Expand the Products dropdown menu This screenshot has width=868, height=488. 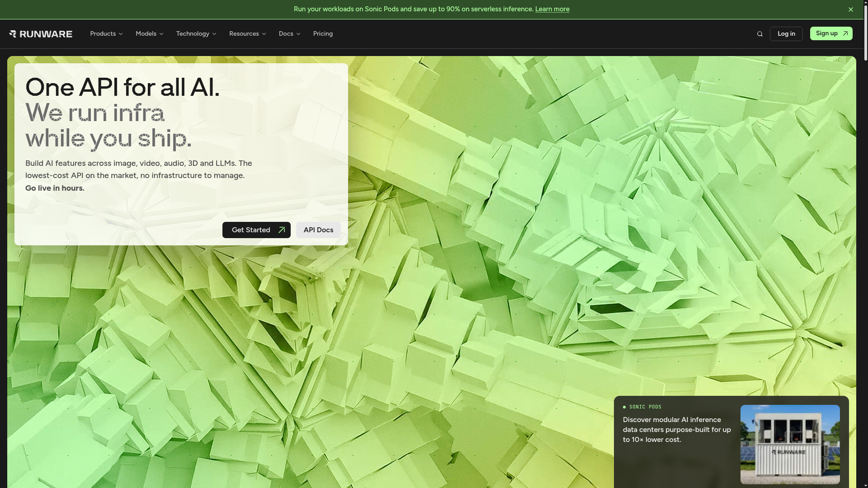click(x=106, y=34)
